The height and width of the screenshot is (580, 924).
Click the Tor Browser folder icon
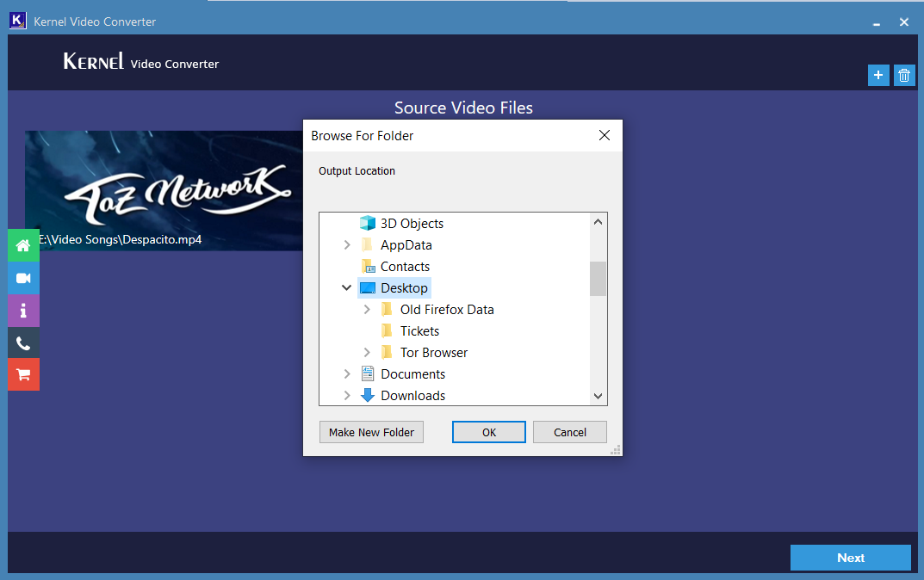[x=388, y=352]
